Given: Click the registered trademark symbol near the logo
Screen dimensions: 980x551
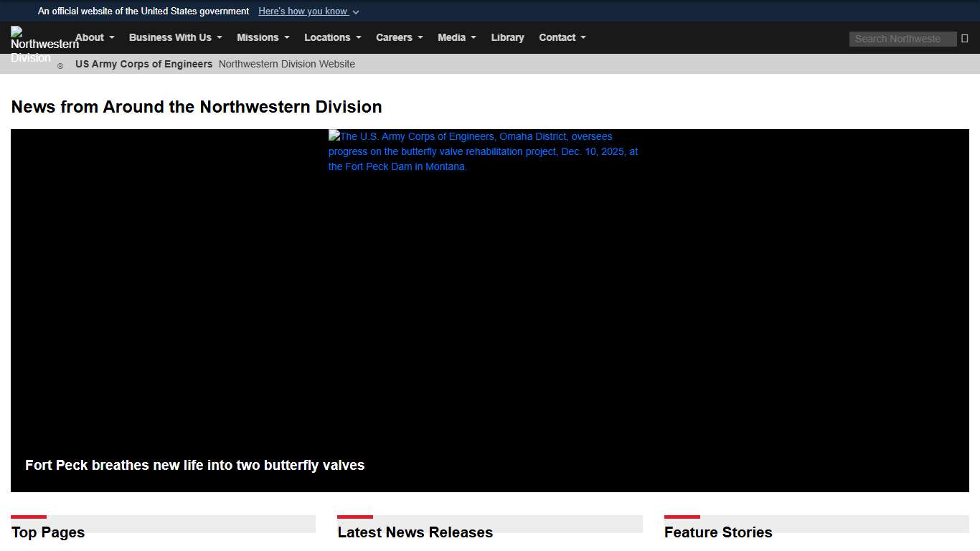Looking at the screenshot, I should tap(60, 65).
